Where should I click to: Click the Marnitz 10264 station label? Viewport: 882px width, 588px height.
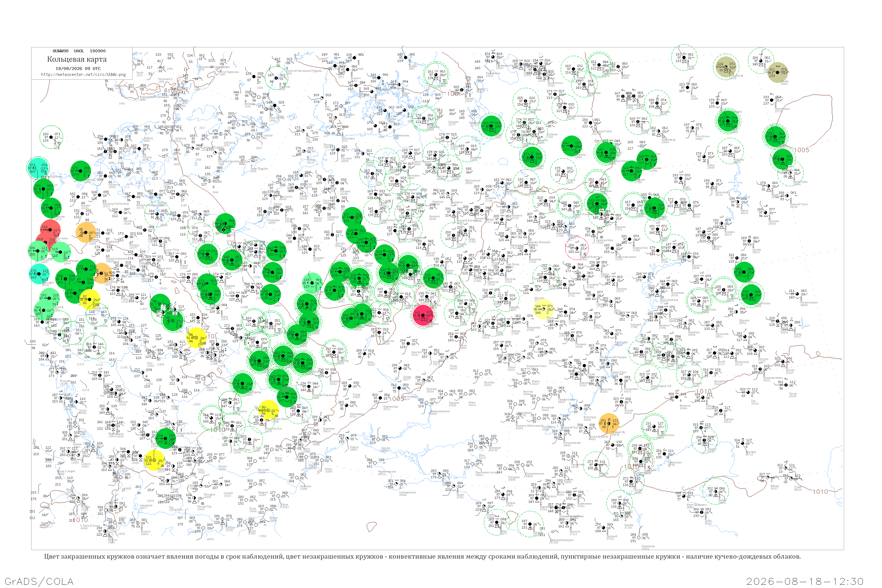pos(128,222)
